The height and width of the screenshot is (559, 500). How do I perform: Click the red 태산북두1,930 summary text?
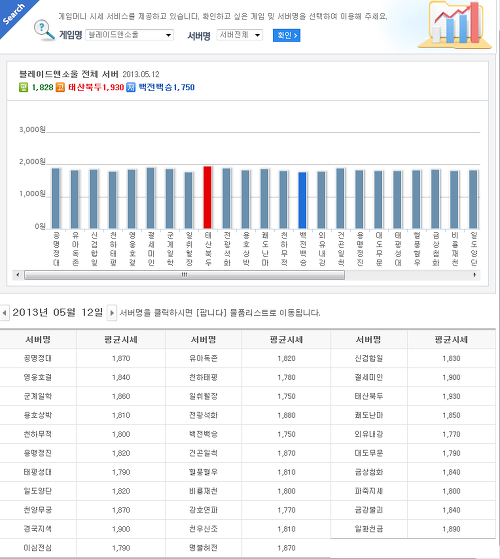click(96, 87)
